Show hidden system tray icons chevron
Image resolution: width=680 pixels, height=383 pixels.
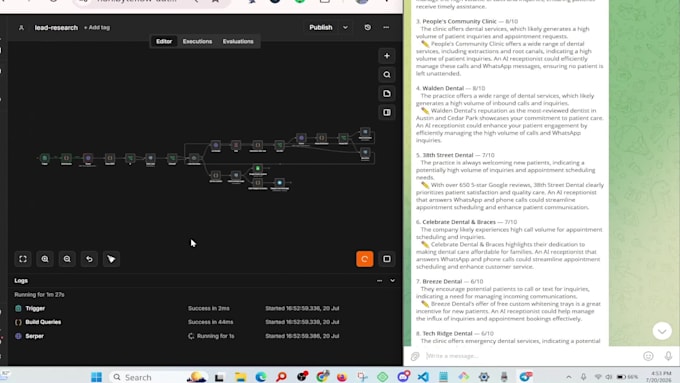[569, 377]
